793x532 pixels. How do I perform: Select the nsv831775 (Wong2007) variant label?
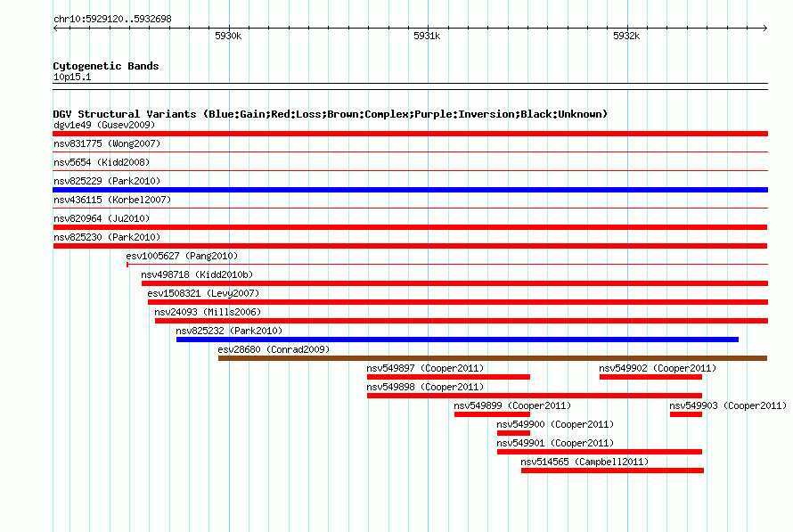(x=107, y=143)
